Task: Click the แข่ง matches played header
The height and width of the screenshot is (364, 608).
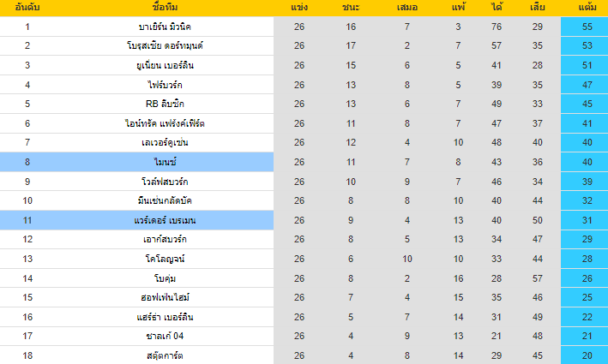Action: click(x=299, y=8)
